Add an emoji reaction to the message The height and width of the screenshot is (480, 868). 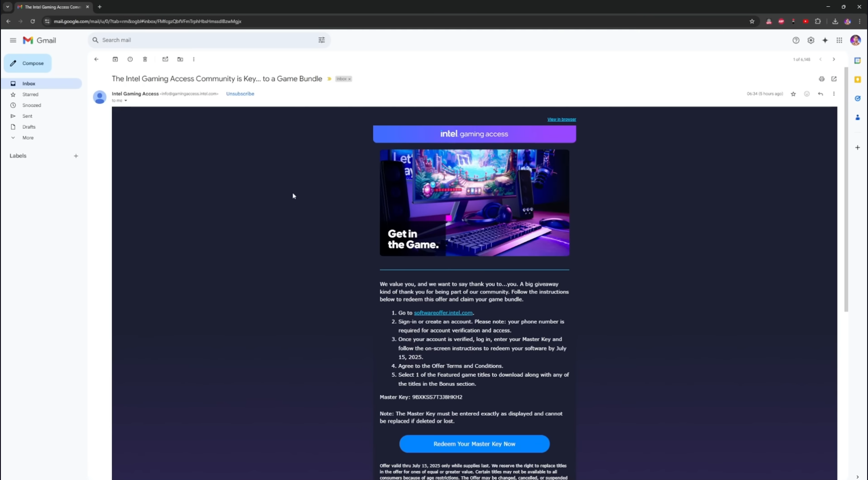(807, 94)
